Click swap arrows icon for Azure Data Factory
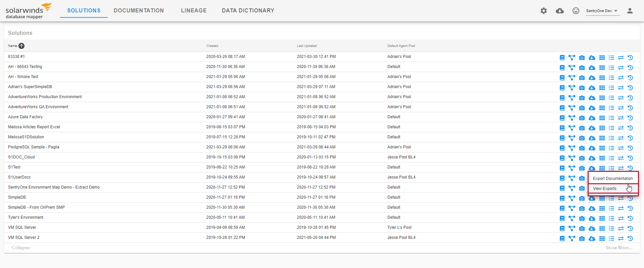This screenshot has width=644, height=268. coord(621,118)
